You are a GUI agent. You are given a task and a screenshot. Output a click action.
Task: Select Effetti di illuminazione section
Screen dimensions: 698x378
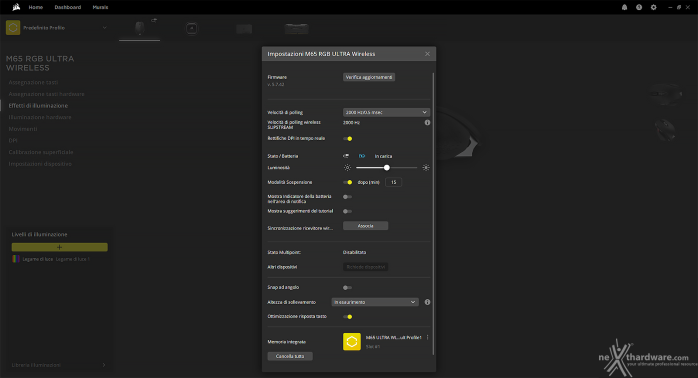38,106
